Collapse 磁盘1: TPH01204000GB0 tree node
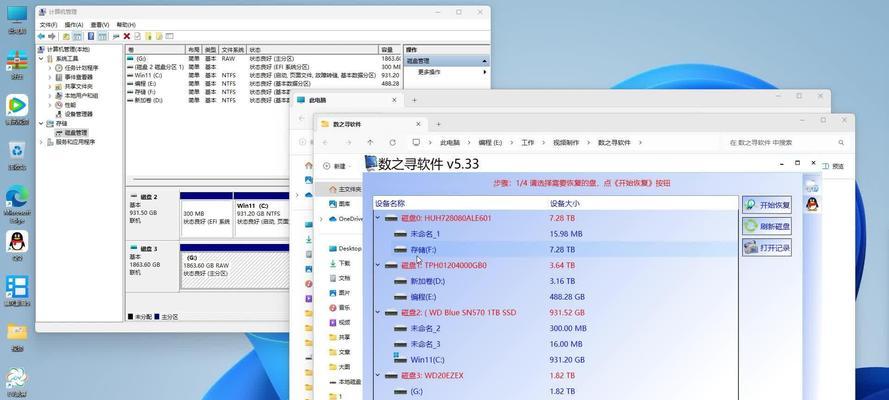889x400 pixels. 378,265
